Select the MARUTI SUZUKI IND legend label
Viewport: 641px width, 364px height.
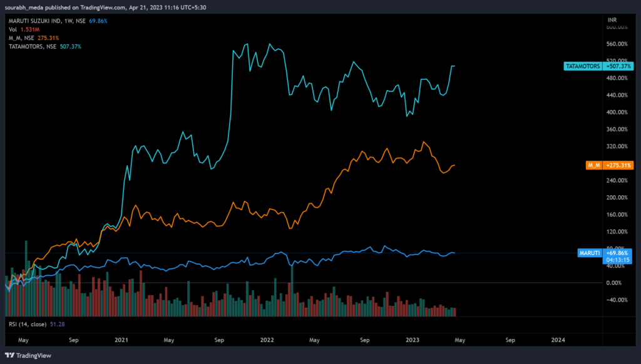47,21
